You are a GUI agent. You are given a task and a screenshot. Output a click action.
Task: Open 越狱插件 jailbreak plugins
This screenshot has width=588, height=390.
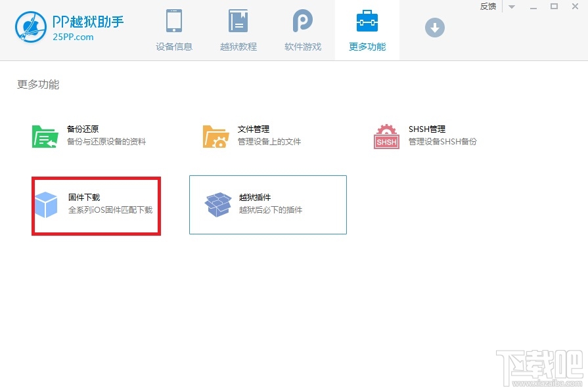266,205
